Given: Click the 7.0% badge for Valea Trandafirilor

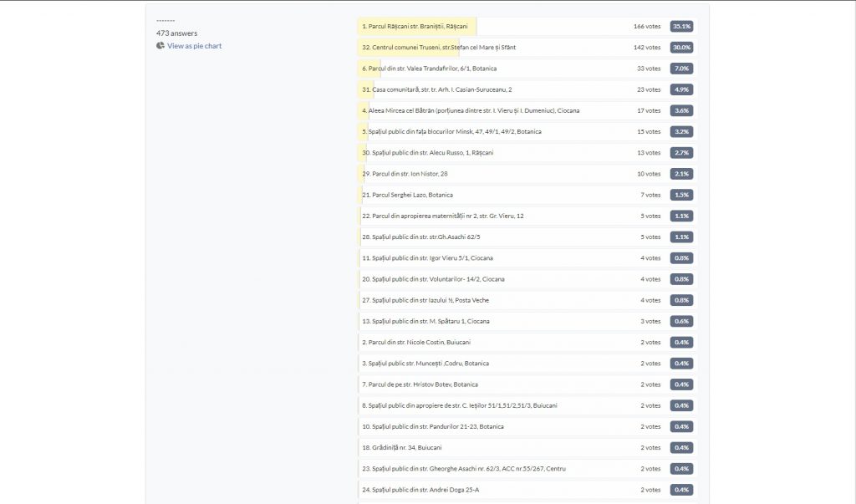Looking at the screenshot, I should (x=681, y=69).
